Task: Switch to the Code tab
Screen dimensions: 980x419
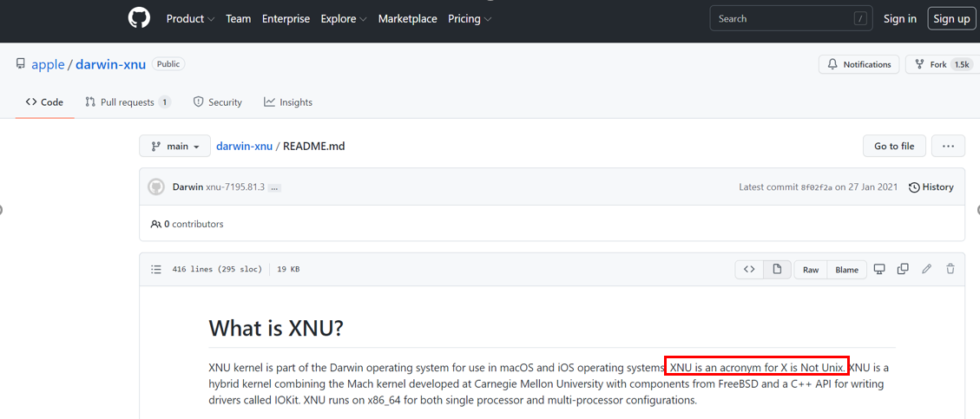Action: coord(44,101)
